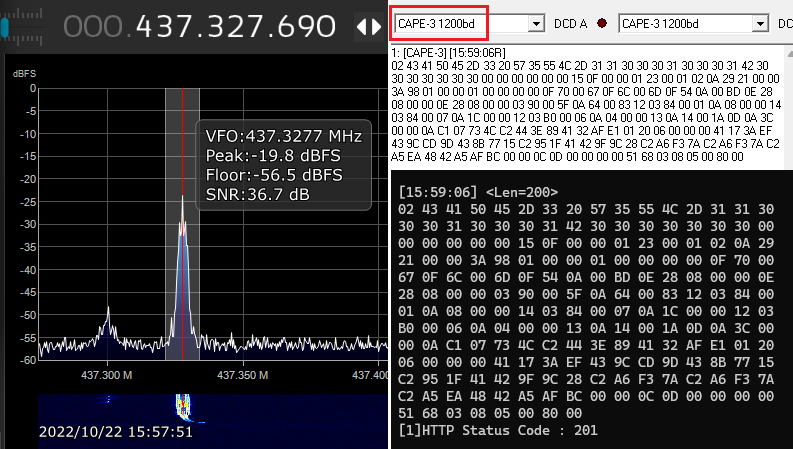This screenshot has width=793, height=449.
Task: Click the dBFS axis label
Action: [24, 74]
